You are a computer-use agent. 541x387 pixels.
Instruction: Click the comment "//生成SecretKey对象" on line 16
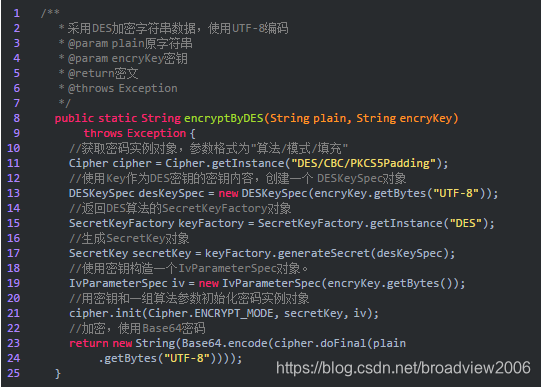point(129,238)
